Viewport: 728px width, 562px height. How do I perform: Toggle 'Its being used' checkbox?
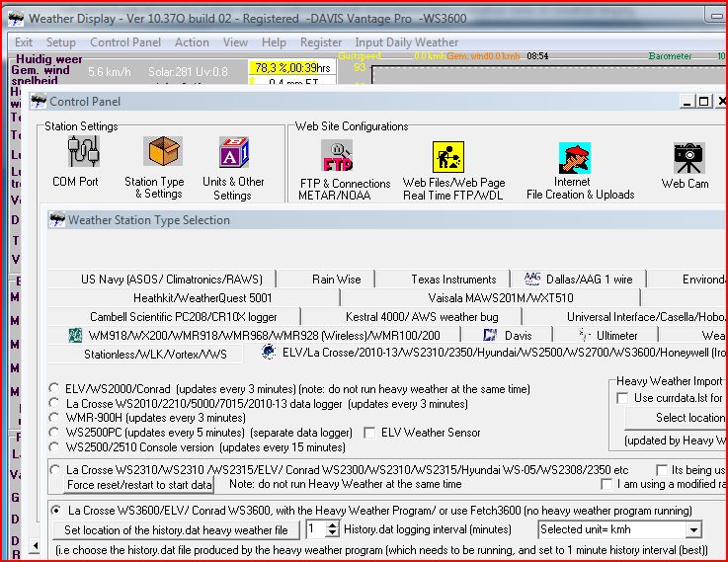coord(662,469)
